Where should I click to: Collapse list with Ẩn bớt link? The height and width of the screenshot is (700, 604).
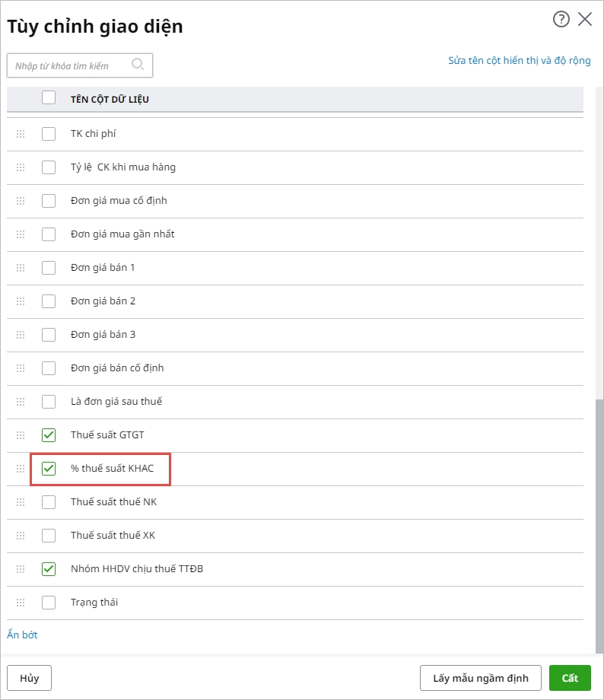(22, 635)
